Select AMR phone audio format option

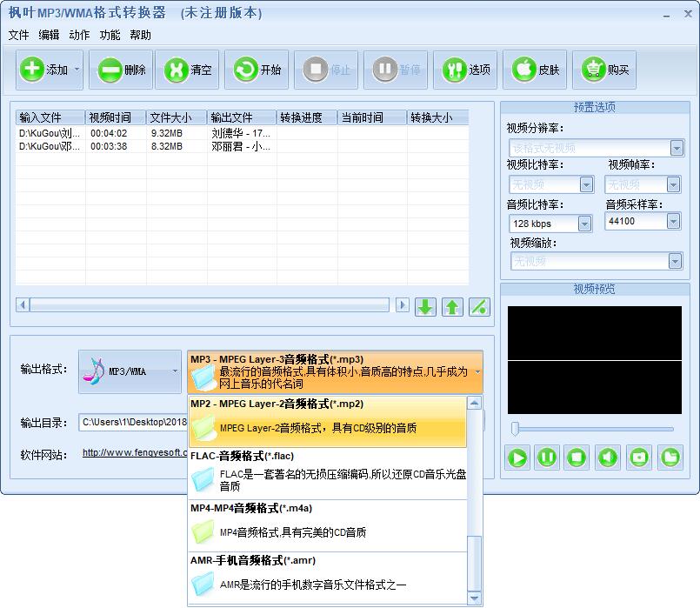pos(328,578)
